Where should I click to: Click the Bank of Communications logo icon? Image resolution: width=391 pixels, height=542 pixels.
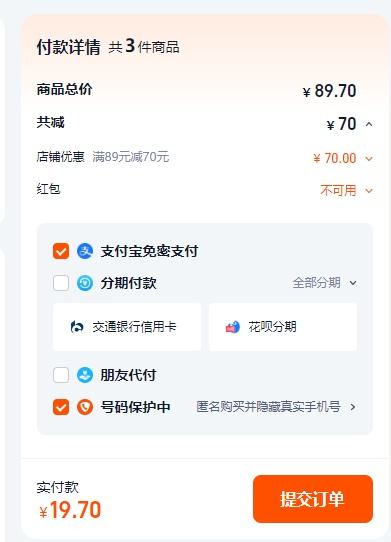[77, 327]
